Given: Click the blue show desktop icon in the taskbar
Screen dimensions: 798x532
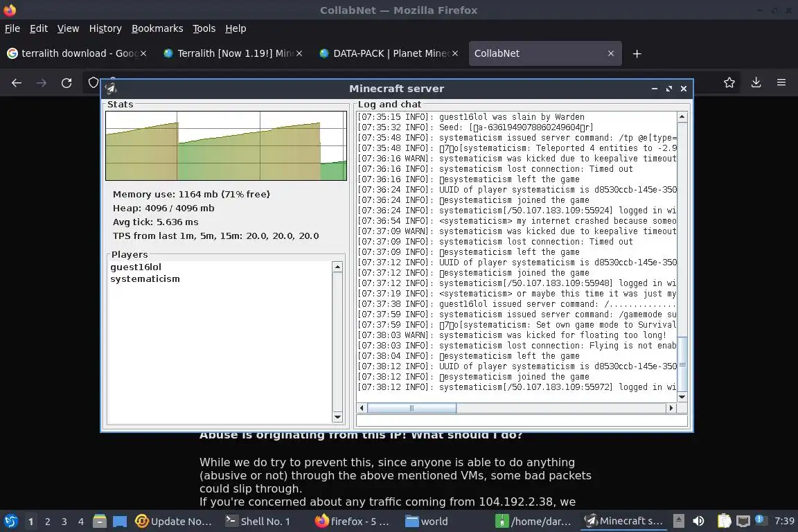Looking at the screenshot, I should click(x=120, y=522).
